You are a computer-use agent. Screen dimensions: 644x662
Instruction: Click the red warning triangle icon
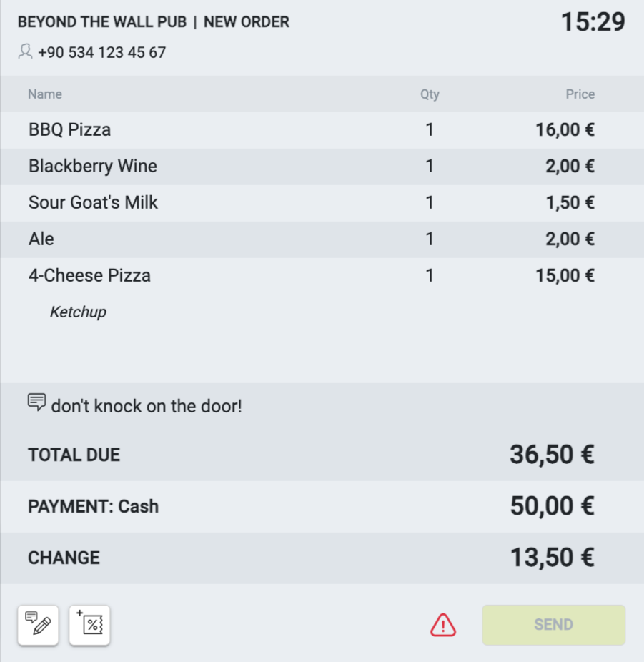point(443,625)
